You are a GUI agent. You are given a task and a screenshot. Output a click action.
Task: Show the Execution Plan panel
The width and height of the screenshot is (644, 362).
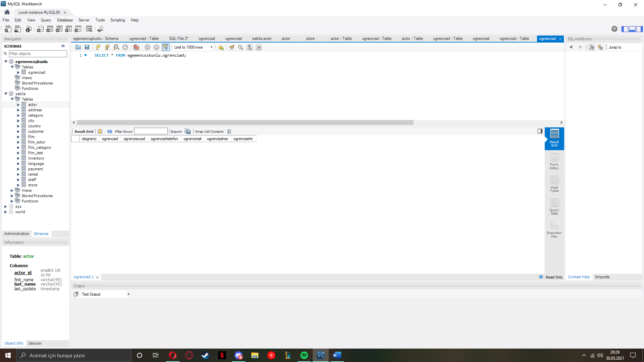coord(554,230)
